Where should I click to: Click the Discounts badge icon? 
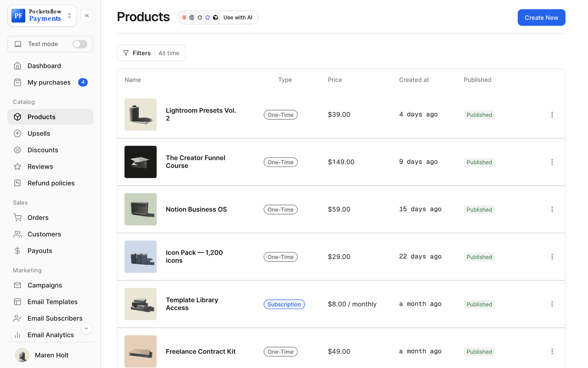coord(18,150)
